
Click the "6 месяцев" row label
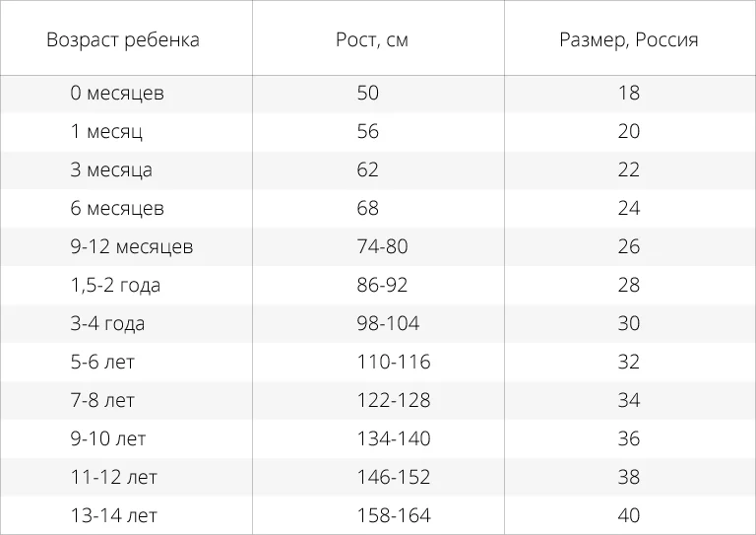(117, 209)
